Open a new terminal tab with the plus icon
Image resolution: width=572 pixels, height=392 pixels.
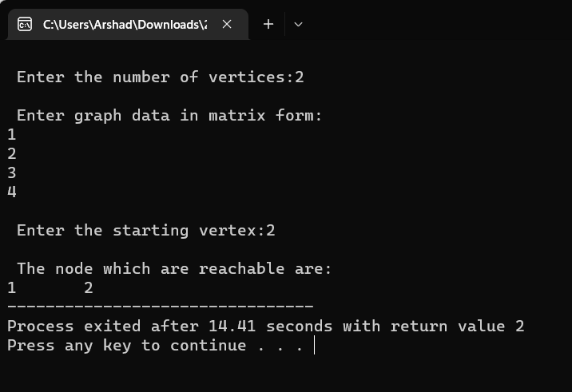click(x=268, y=25)
